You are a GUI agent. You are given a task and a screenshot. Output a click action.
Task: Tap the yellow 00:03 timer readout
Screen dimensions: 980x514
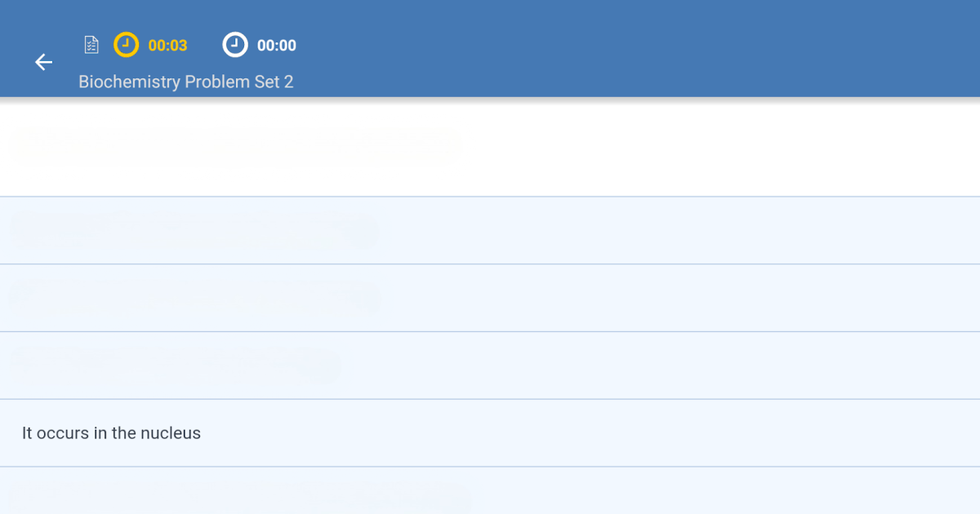click(x=167, y=46)
